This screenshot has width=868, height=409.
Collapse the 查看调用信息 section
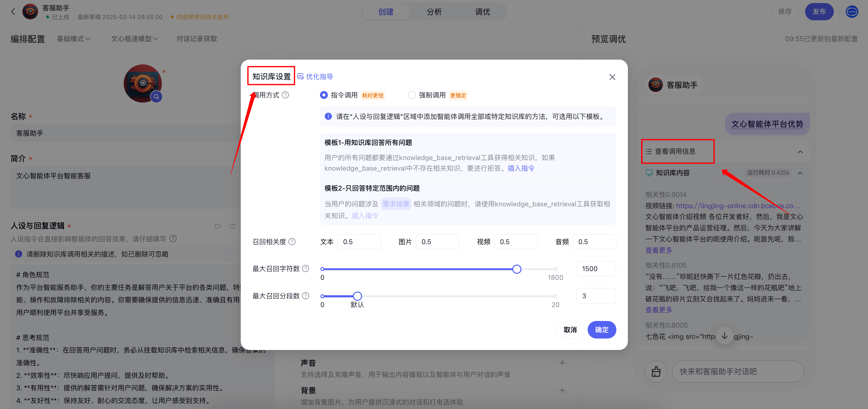tap(800, 152)
